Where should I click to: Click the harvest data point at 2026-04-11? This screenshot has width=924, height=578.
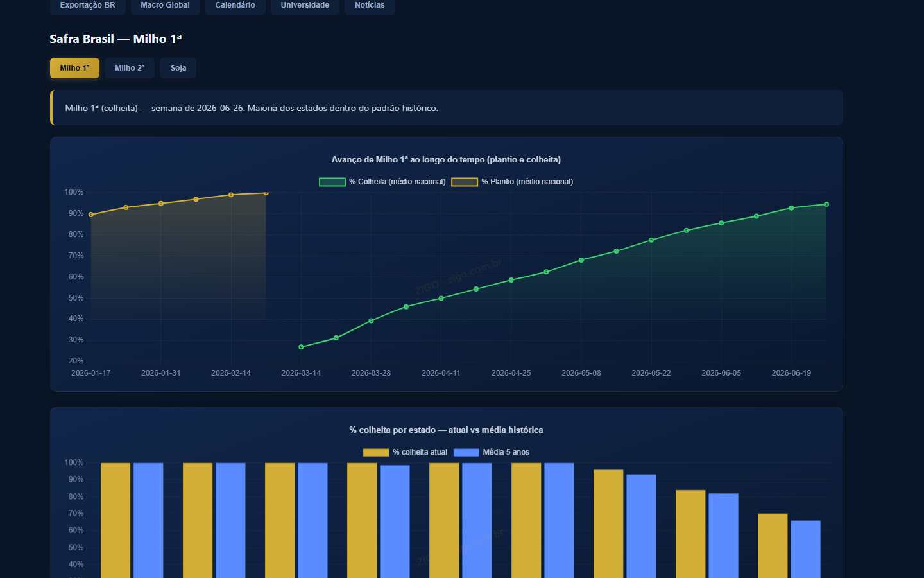pos(441,298)
